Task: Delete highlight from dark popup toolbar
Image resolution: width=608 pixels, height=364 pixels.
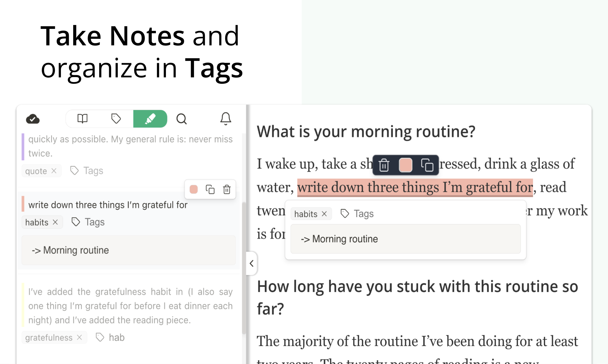Action: (384, 165)
